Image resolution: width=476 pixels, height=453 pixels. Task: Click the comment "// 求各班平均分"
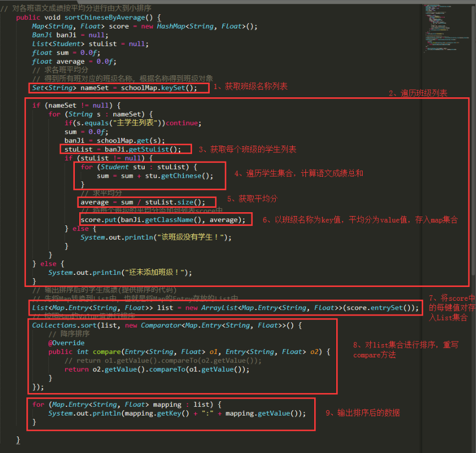[60, 70]
